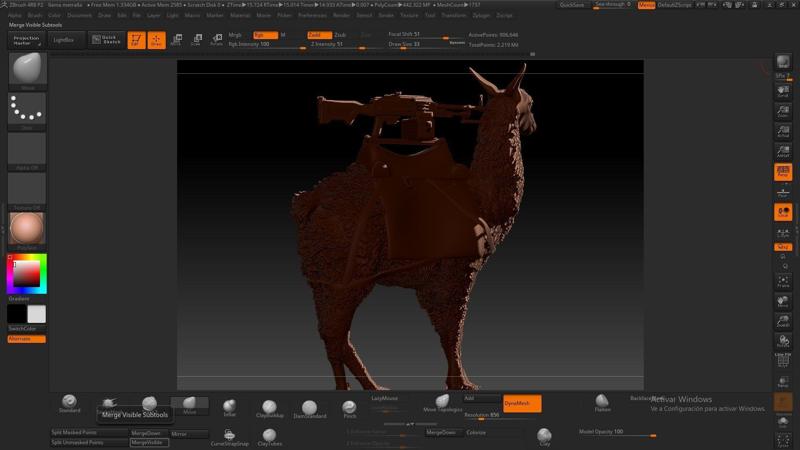Pick a color in the color square
Image resolution: width=800 pixels, height=450 pixels.
tap(27, 273)
